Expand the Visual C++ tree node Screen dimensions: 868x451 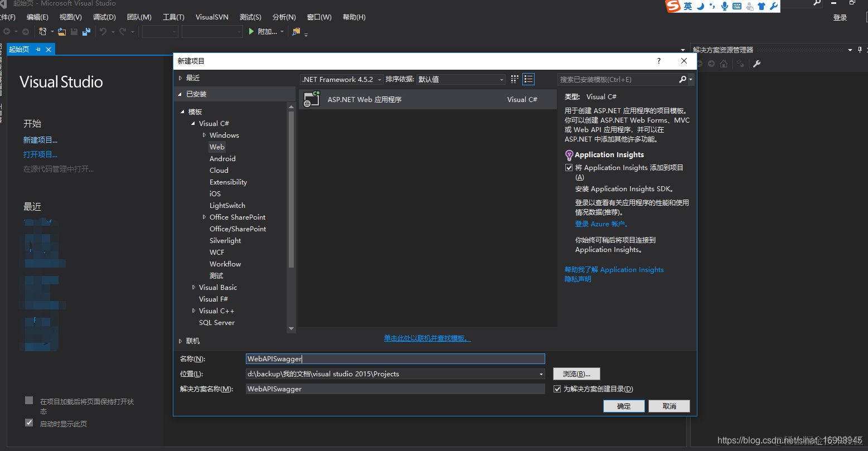[x=193, y=311]
